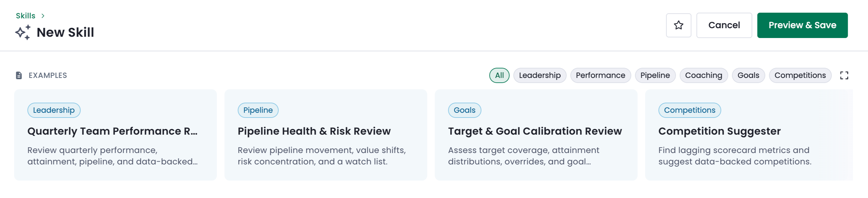Click the fullscreen expand icon beside Competitions
This screenshot has height=198, width=868.
844,75
